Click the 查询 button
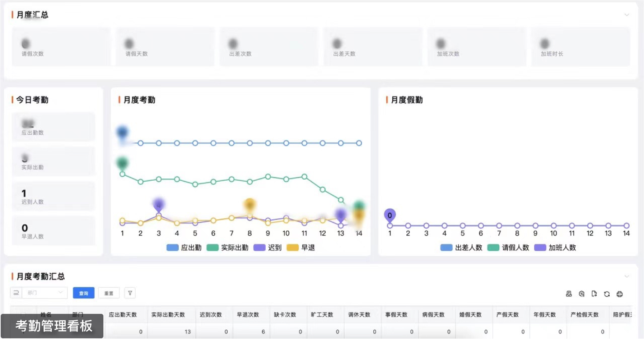644x339 pixels. point(84,293)
